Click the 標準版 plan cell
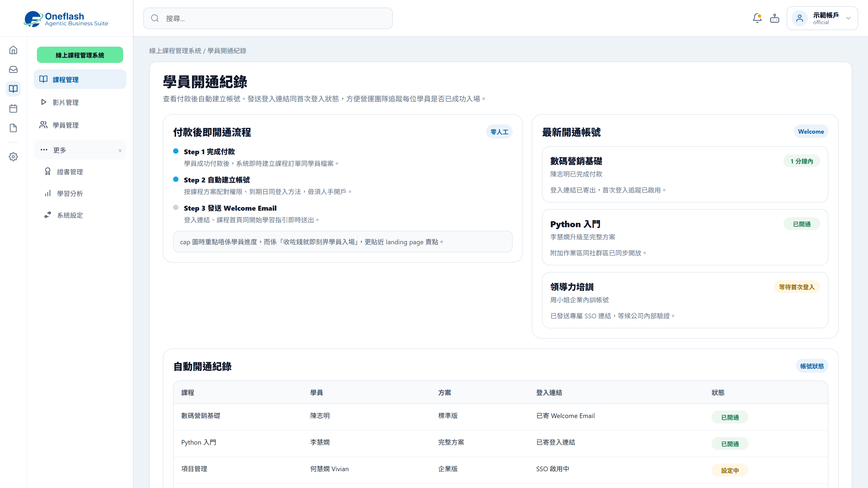Image resolution: width=868 pixels, height=488 pixels. pos(448,416)
